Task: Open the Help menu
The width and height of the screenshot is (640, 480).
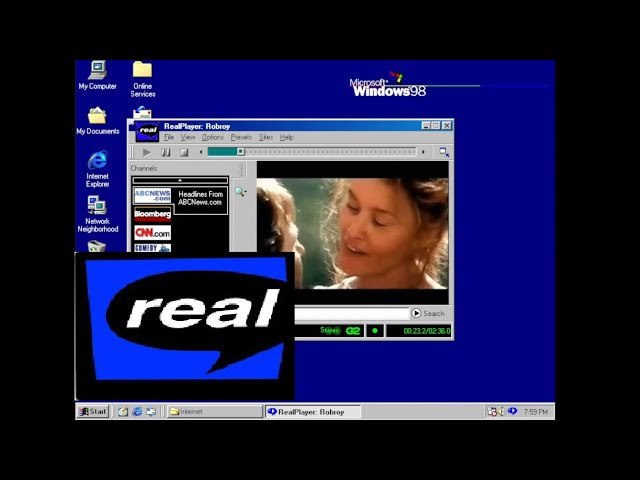Action: pyautogui.click(x=287, y=138)
